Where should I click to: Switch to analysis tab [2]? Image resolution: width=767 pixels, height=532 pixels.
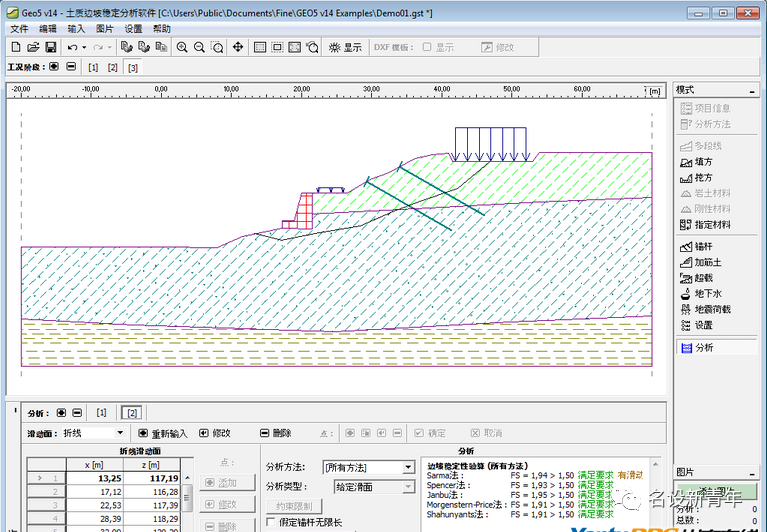pos(132,413)
